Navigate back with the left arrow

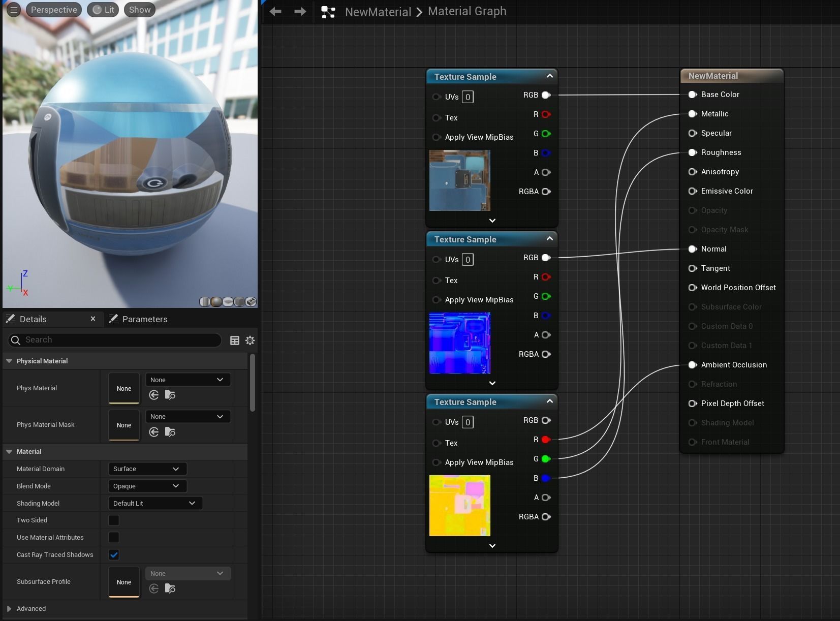coord(275,11)
